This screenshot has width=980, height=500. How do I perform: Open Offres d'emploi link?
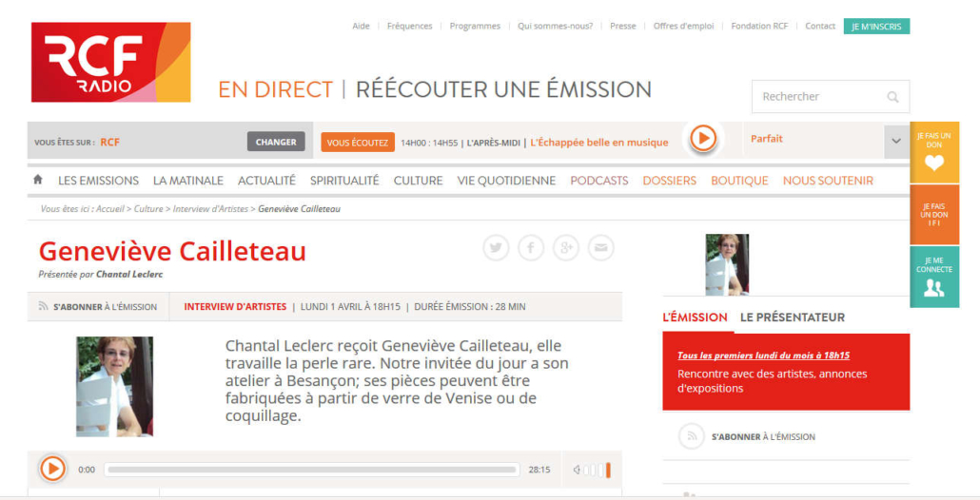click(684, 27)
